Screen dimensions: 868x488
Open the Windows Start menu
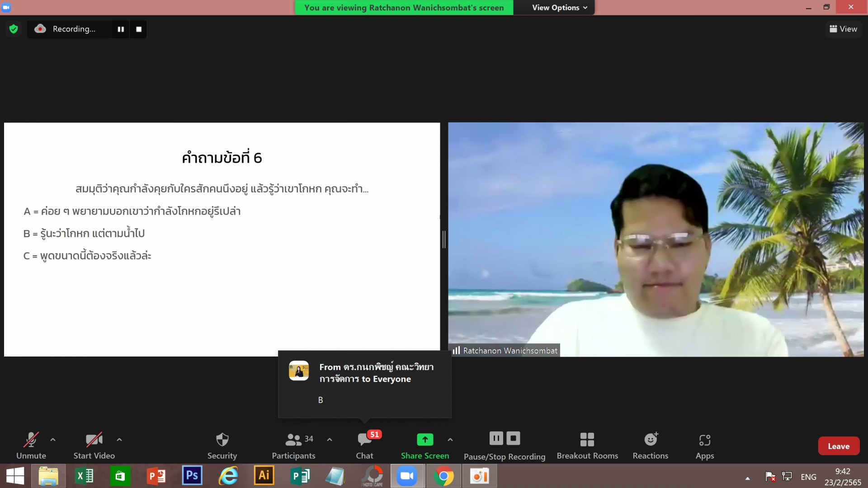pos(15,476)
